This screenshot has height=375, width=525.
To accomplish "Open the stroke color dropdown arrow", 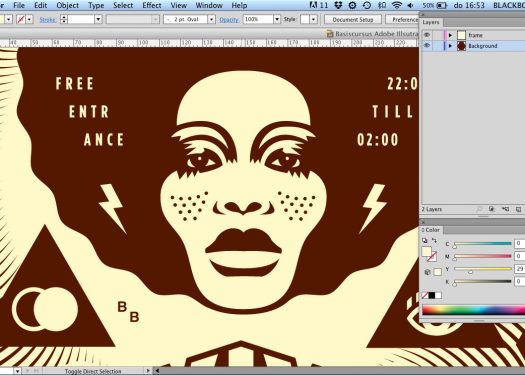I will (x=29, y=19).
